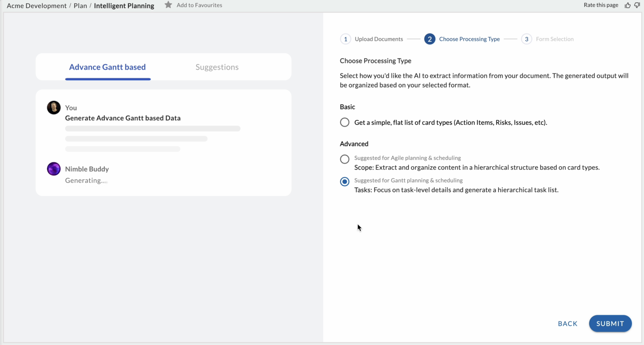Select the Agile planning Scope radio option
Screen dimensions: 644x345
pos(345,159)
